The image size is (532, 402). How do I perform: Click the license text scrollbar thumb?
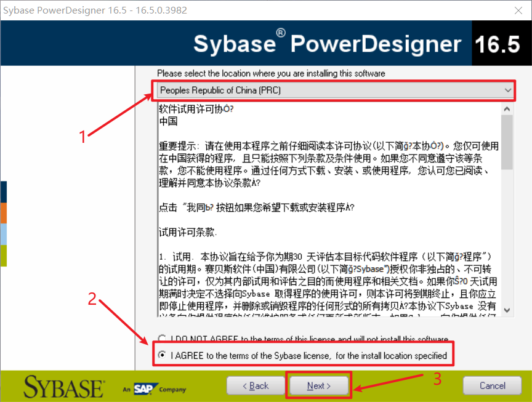coord(507,142)
